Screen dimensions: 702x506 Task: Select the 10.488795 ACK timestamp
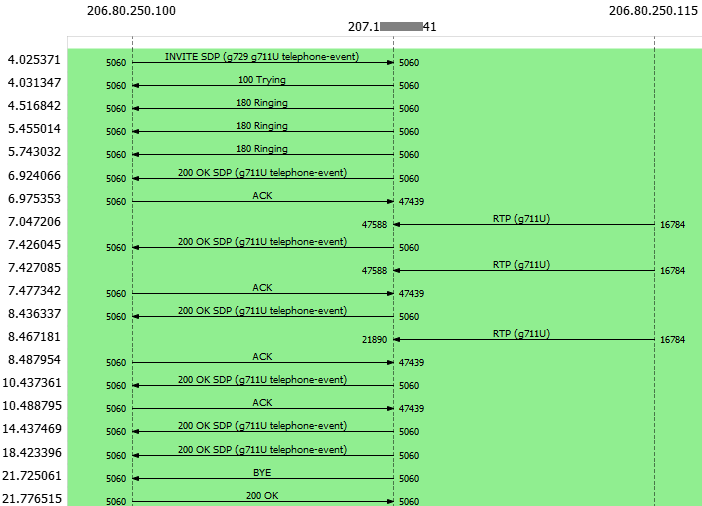point(34,406)
